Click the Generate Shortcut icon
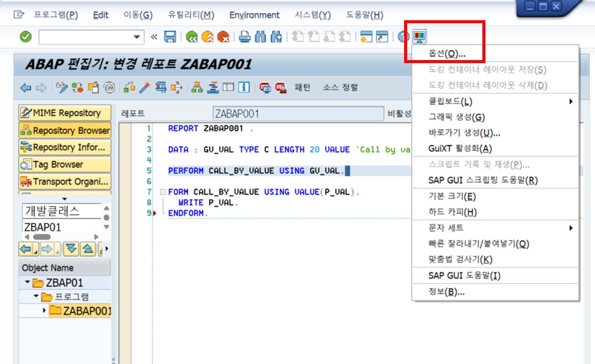595x364 pixels. tap(382, 37)
